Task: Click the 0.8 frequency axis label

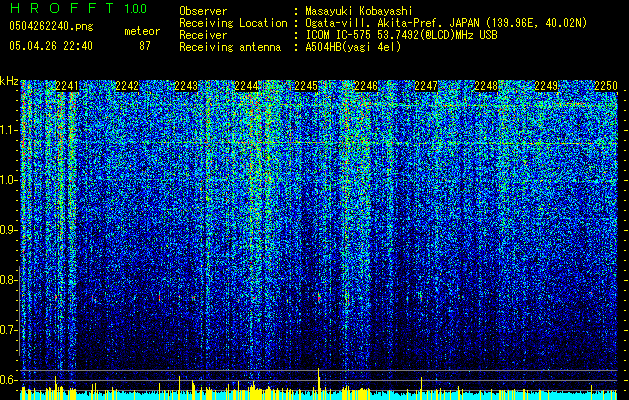Action: (8, 280)
